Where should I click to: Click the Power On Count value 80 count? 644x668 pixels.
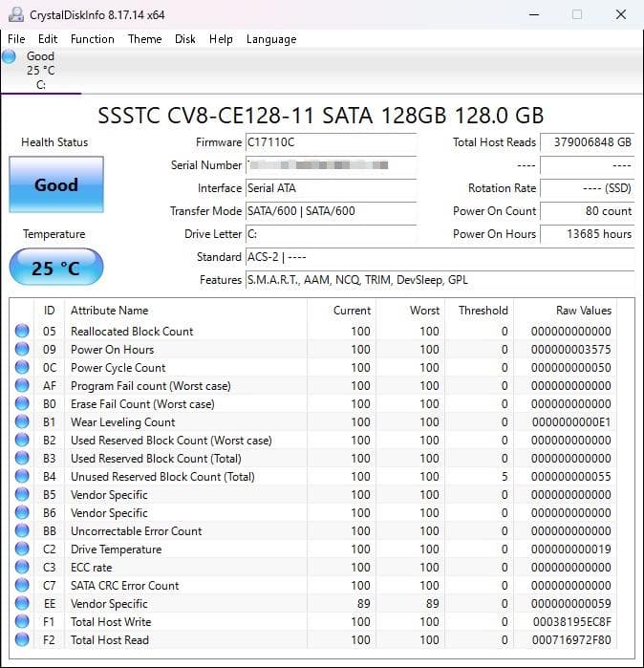click(588, 211)
